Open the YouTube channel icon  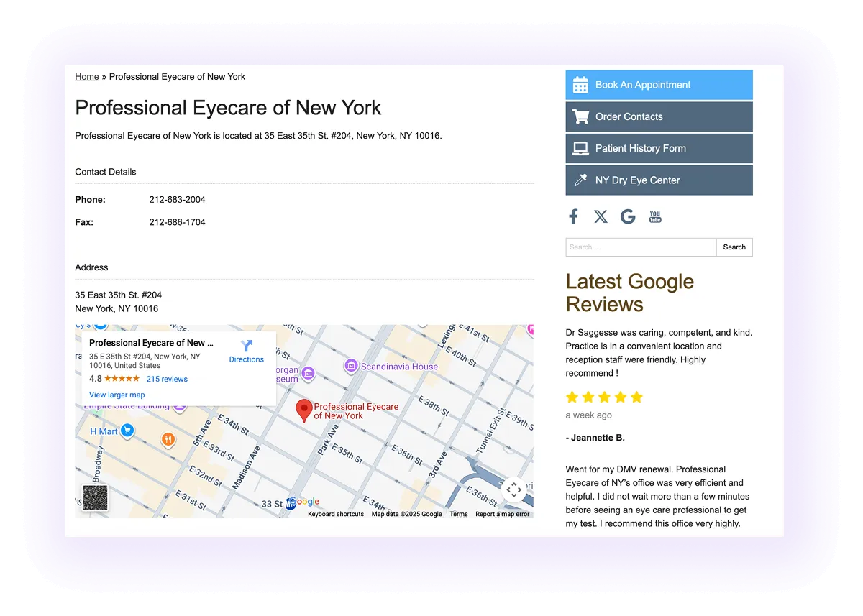(654, 216)
